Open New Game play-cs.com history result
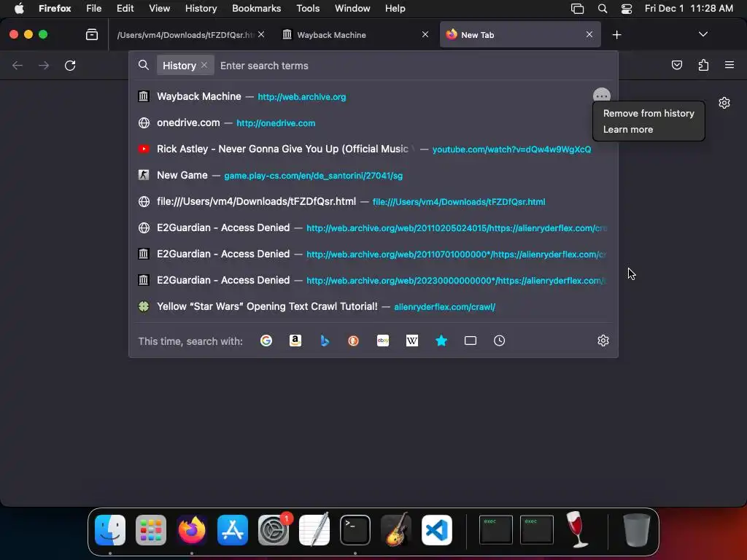This screenshot has height=560, width=747. tap(373, 175)
